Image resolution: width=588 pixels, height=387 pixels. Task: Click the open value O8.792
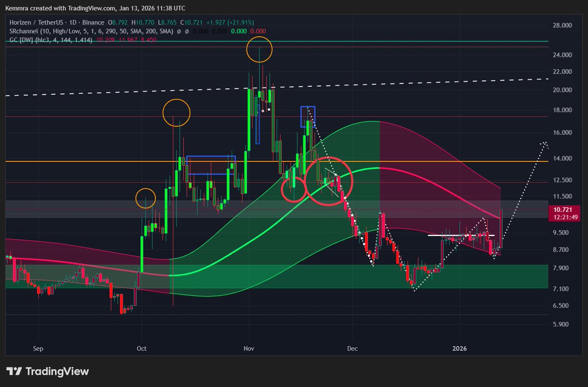pyautogui.click(x=118, y=23)
